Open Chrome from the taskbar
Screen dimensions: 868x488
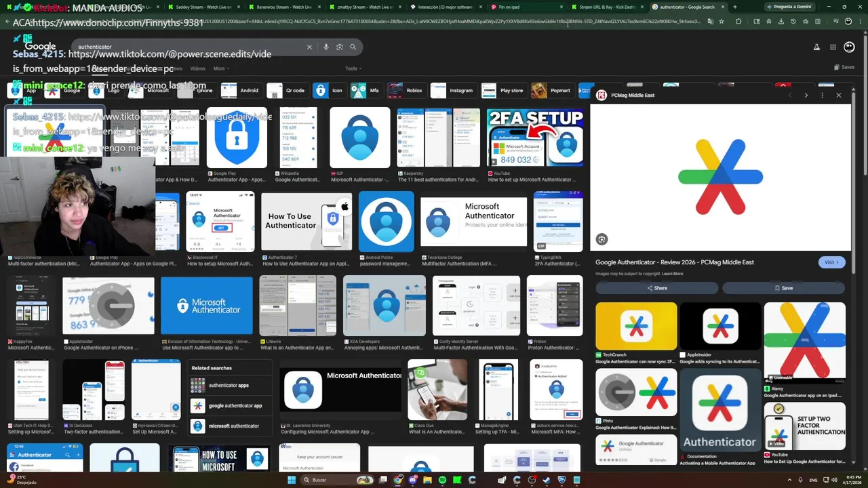point(398,480)
